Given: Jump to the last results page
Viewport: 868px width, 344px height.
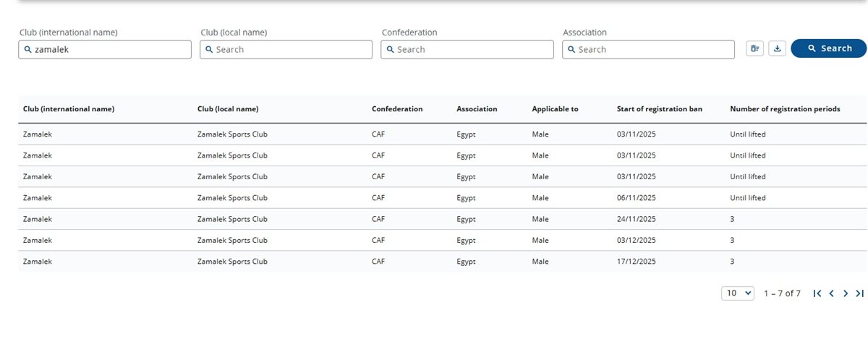Looking at the screenshot, I should pos(859,293).
